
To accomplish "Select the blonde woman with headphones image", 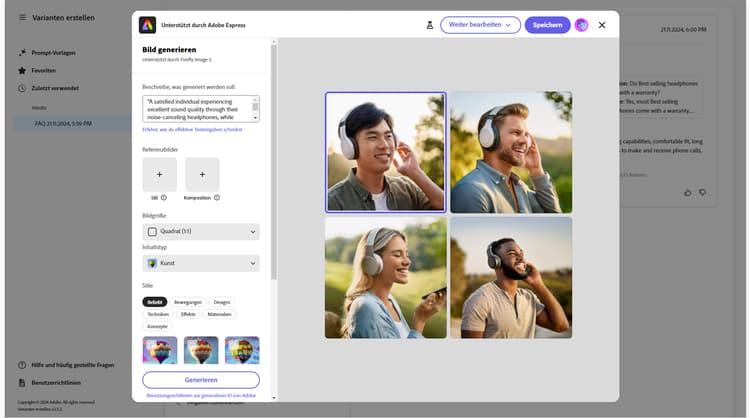I will coord(385,277).
